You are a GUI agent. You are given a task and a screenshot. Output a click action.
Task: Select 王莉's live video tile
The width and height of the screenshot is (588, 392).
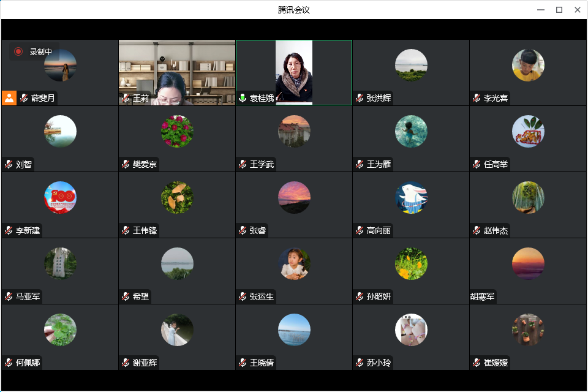[x=177, y=72]
